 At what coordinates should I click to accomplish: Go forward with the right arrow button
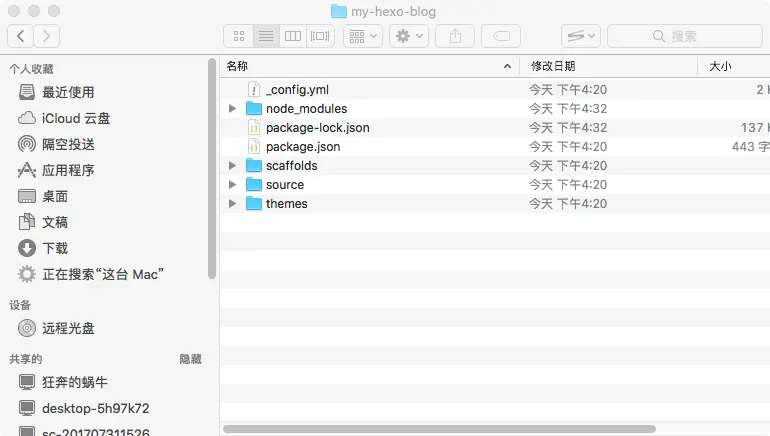pos(47,36)
